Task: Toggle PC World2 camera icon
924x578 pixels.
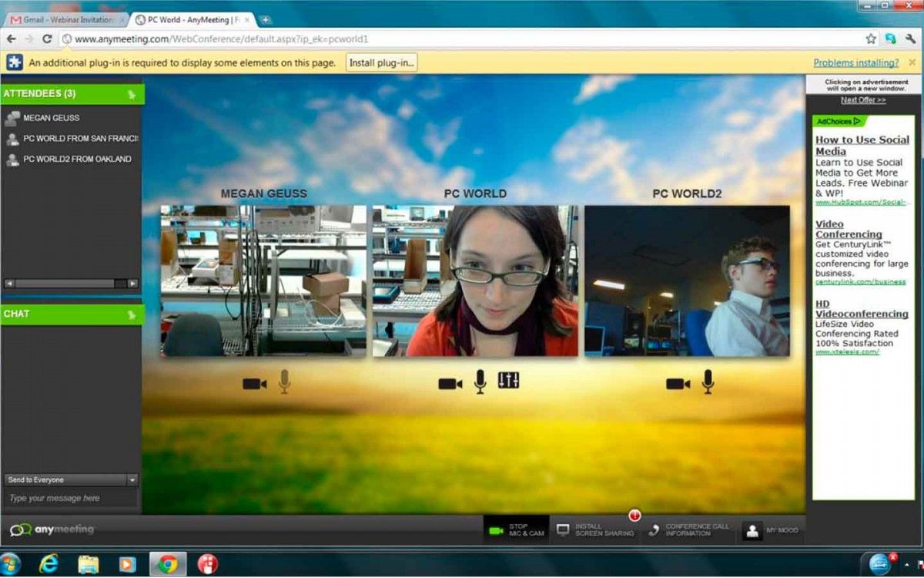Action: point(678,383)
